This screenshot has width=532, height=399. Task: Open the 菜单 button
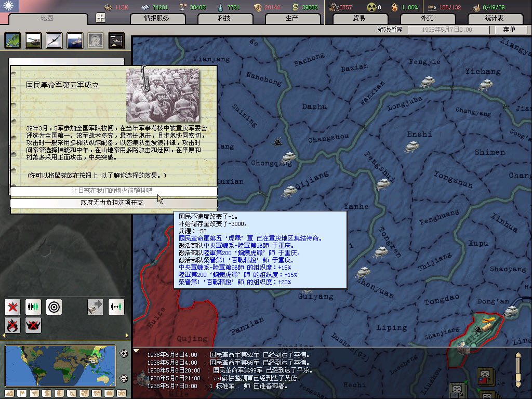pos(508,30)
